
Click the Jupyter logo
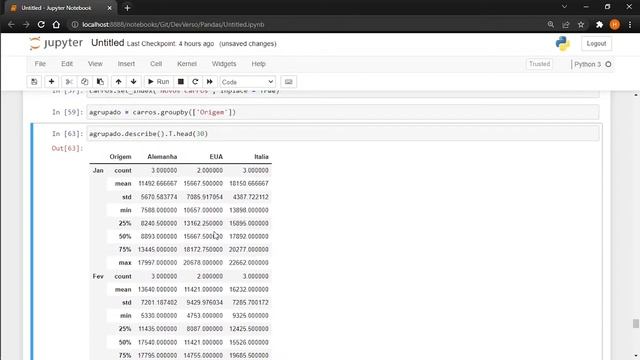coord(56,43)
